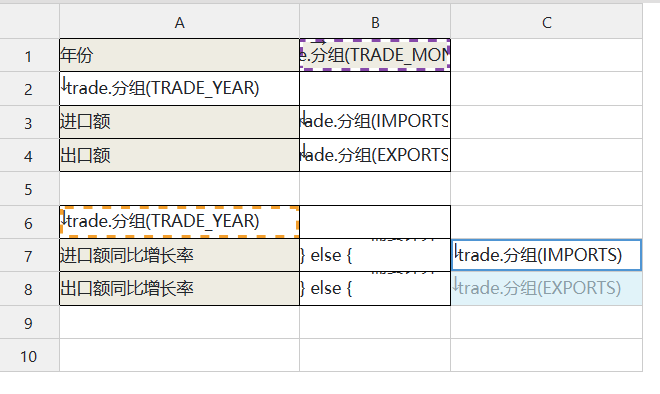The image size is (660, 394).
Task: Click empty cell B10
Action: 375,356
